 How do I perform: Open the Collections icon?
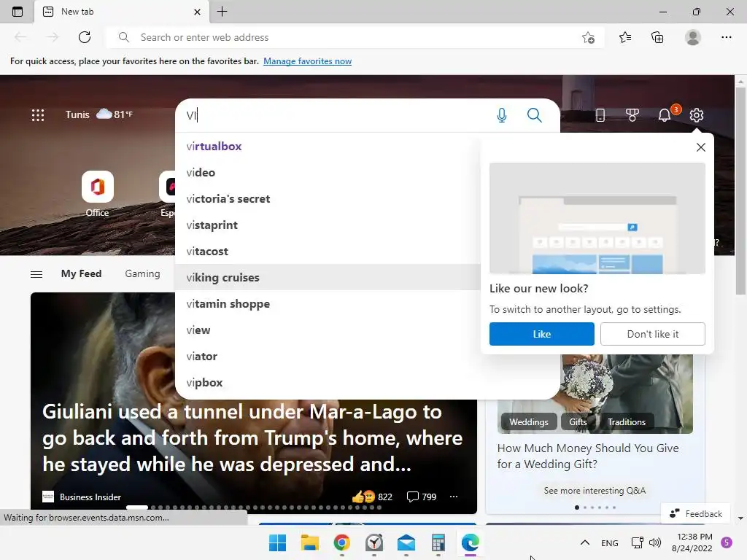[657, 37]
